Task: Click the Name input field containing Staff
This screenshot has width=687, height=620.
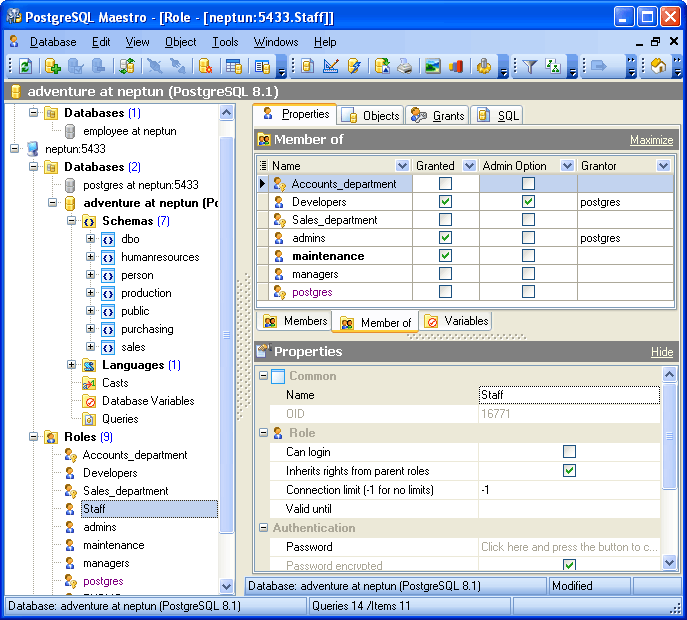Action: tap(568, 395)
